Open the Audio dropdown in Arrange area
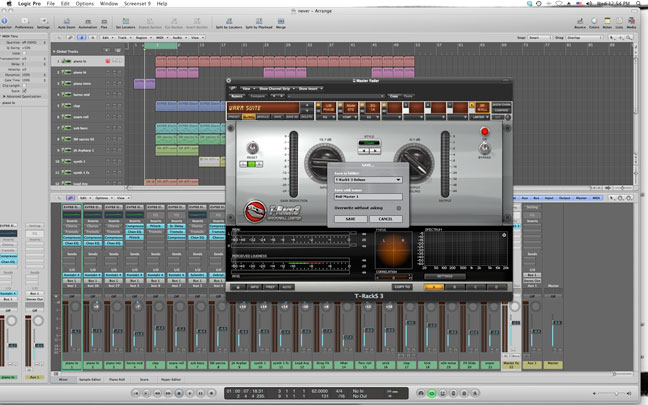 pos(179,38)
